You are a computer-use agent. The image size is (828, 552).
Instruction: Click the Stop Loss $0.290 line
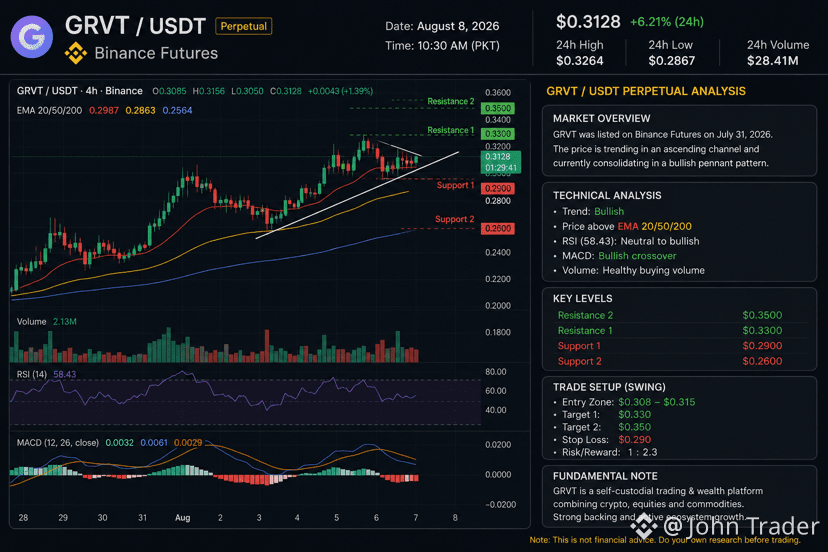[x=601, y=439]
